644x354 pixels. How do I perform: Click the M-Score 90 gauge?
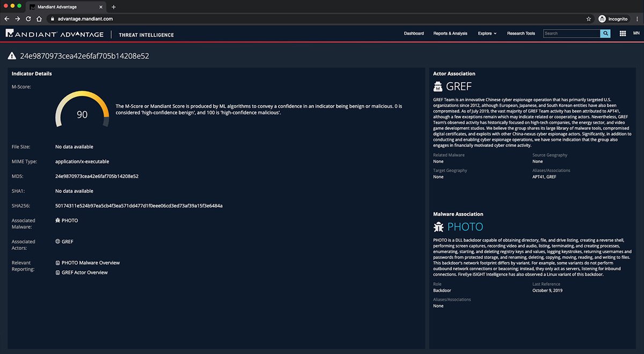coord(82,114)
